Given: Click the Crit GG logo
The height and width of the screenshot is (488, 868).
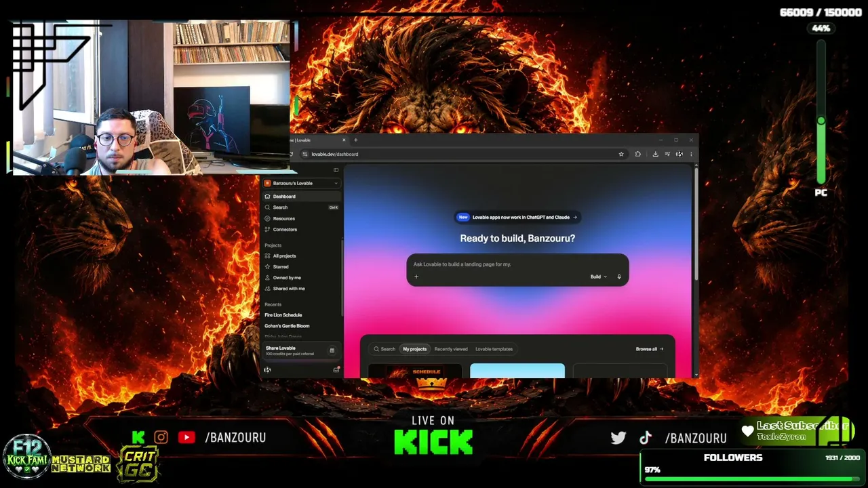Looking at the screenshot, I should [138, 464].
